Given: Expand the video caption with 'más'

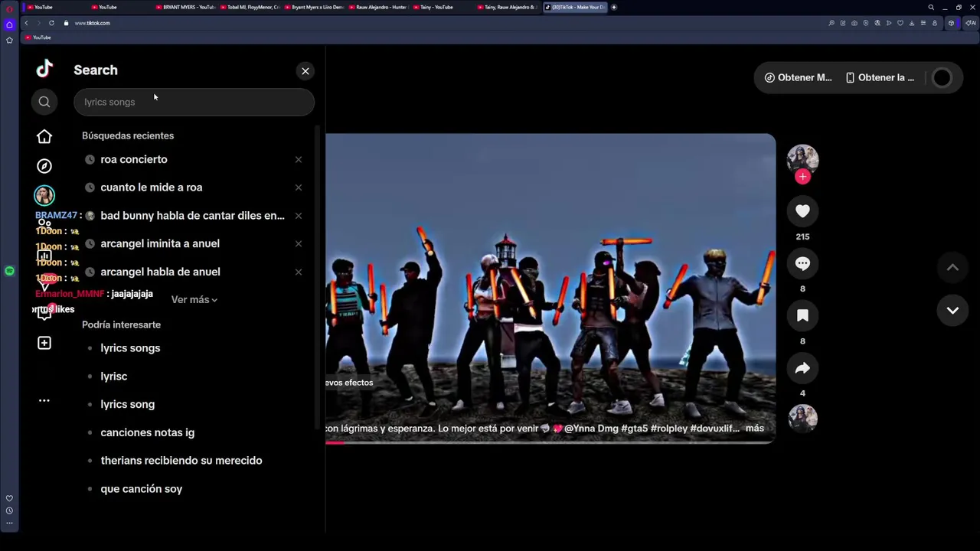Looking at the screenshot, I should pos(755,429).
